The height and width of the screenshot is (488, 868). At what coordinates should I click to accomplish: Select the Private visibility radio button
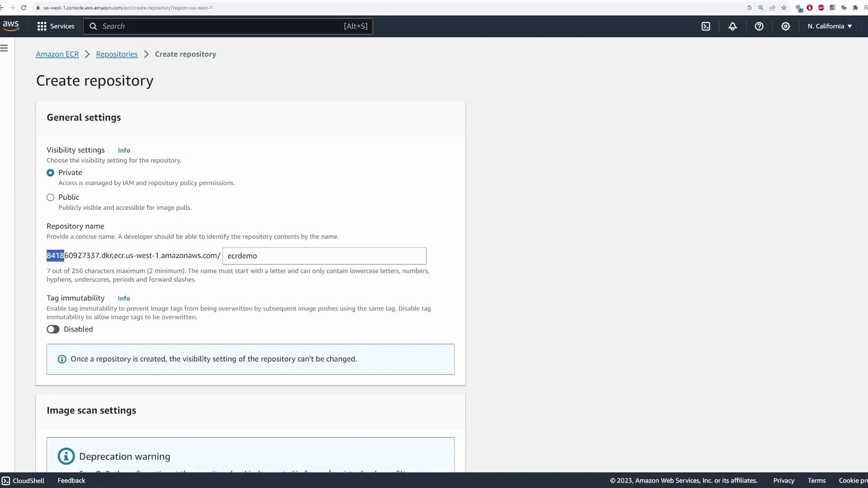(x=50, y=173)
